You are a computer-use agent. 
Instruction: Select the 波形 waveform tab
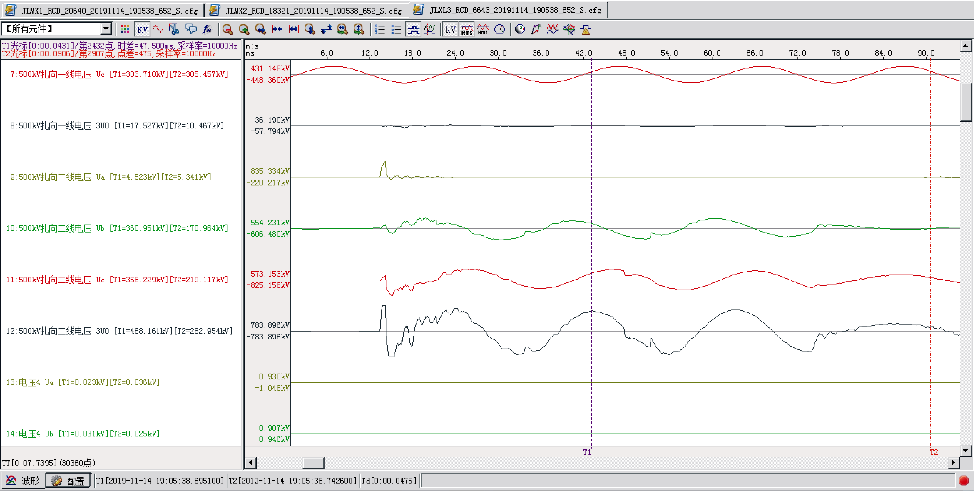[x=23, y=481]
